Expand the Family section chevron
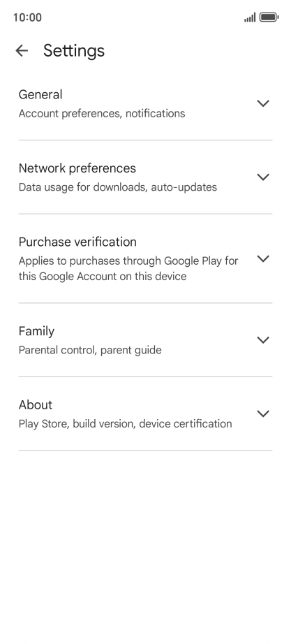The height and width of the screenshot is (644, 291). [262, 340]
